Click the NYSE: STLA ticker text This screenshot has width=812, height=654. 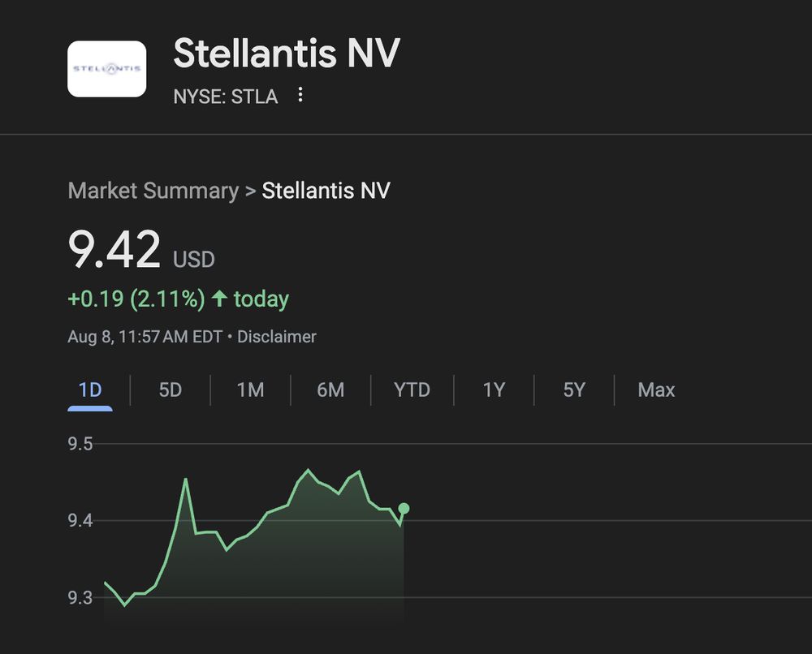pos(226,97)
